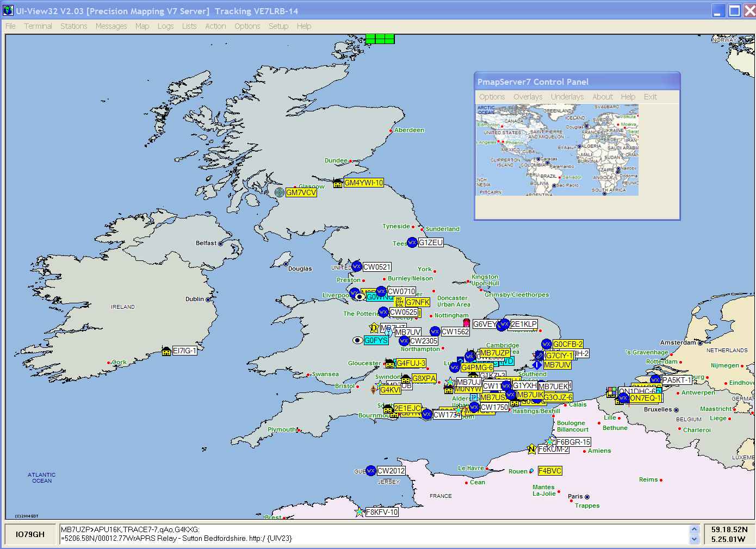Click the CW2305 WX station icon
756x549 pixels.
[404, 341]
